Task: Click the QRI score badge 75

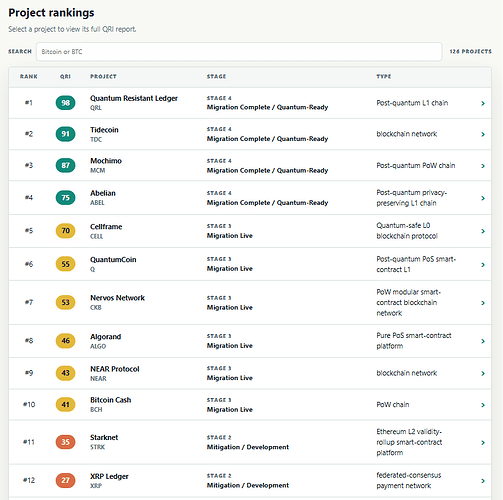Action: click(x=65, y=198)
